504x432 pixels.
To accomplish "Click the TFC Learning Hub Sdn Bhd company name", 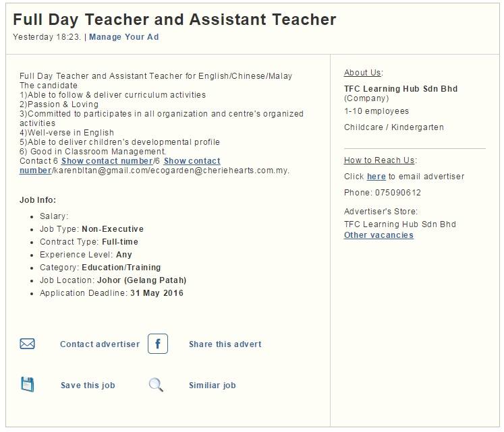I will 401,89.
